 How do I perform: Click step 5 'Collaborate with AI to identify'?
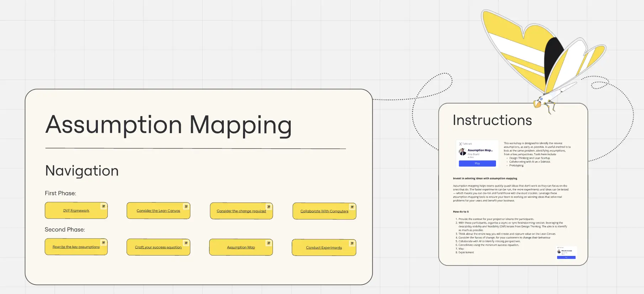pyautogui.click(x=489, y=241)
